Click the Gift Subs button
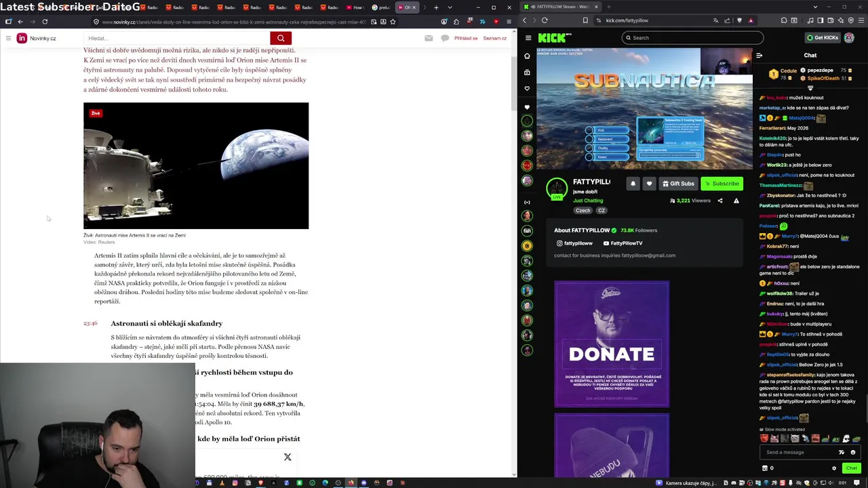868x488 pixels. [x=678, y=184]
